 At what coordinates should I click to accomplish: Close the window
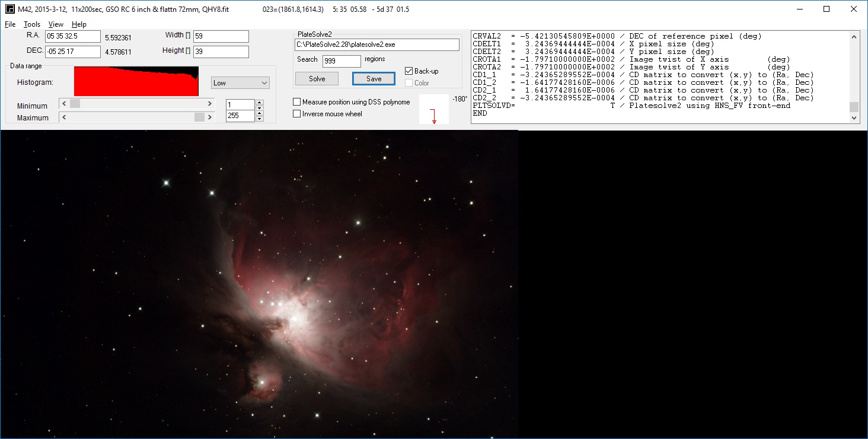point(854,9)
